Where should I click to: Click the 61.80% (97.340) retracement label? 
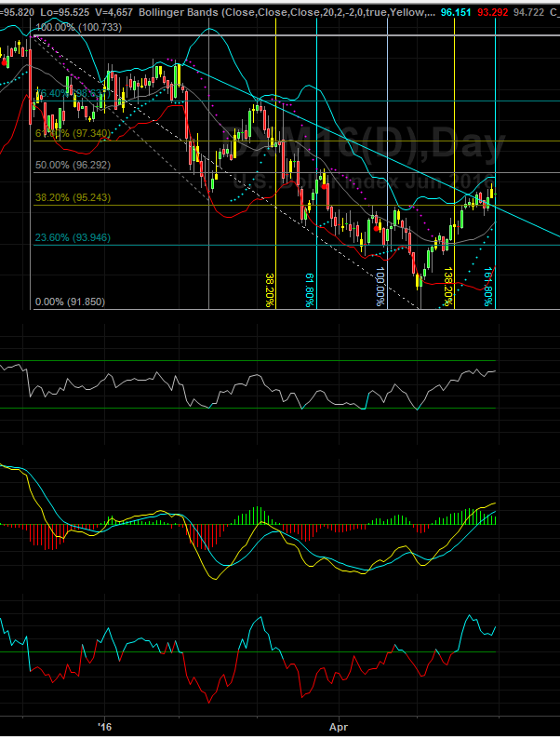73,134
